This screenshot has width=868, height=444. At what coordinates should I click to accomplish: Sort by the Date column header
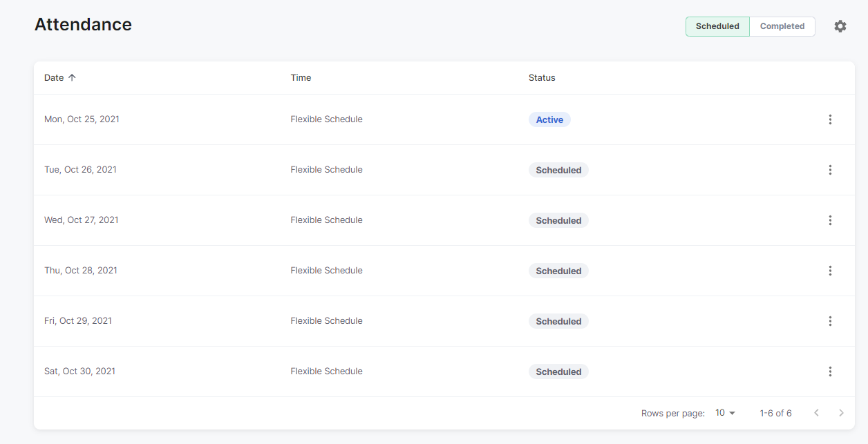coord(54,77)
